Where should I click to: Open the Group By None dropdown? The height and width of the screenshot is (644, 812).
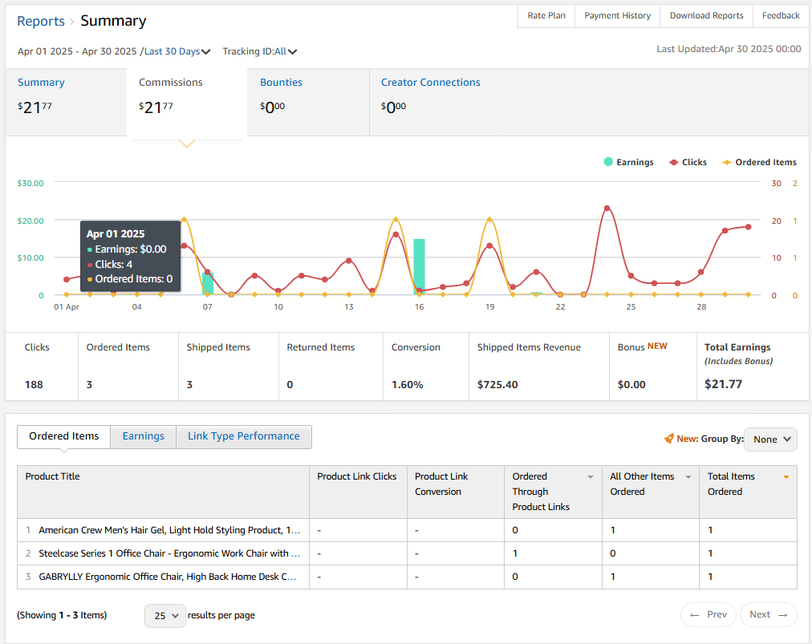tap(770, 439)
